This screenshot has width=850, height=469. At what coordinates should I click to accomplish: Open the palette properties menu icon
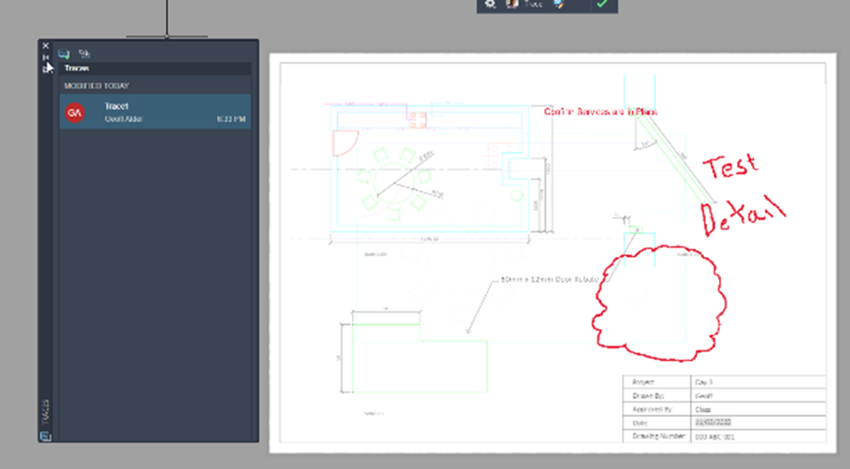tap(46, 69)
